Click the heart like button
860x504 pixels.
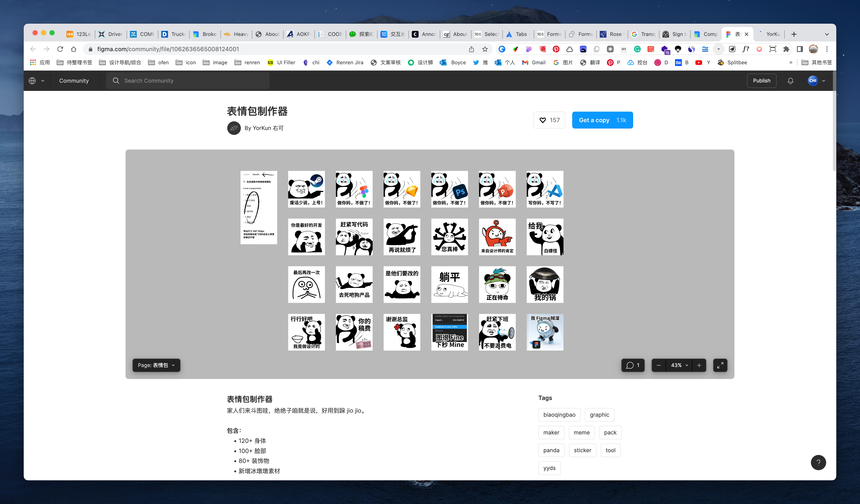tap(549, 120)
